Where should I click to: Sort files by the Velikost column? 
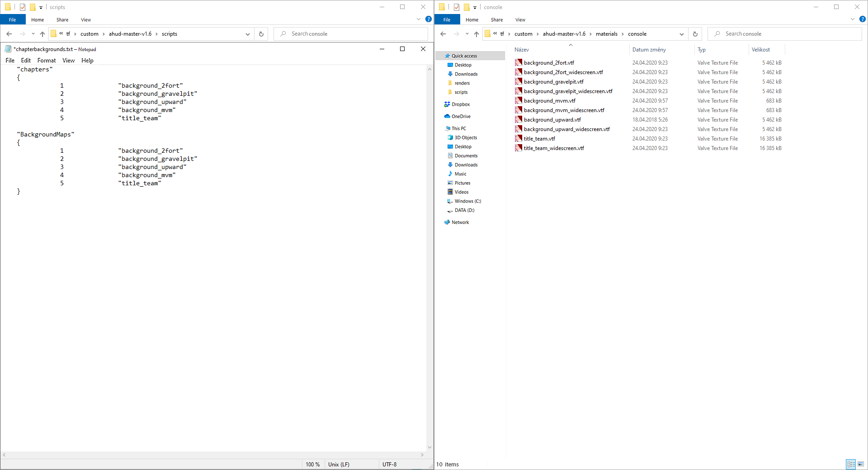click(761, 50)
